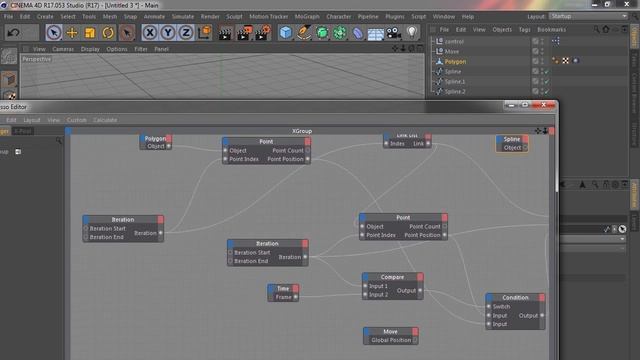Click the XGroup pan arrows icon
This screenshot has width=640, height=360.
[538, 131]
